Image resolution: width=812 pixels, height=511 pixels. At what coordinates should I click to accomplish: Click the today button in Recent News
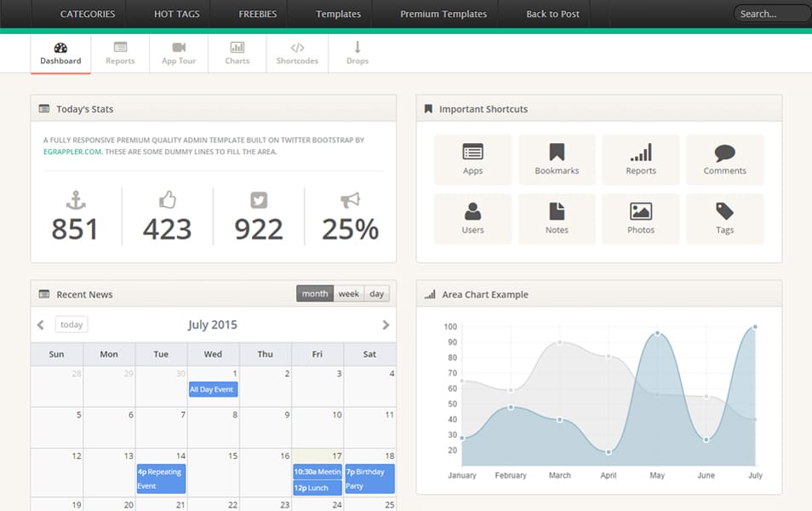(71, 324)
